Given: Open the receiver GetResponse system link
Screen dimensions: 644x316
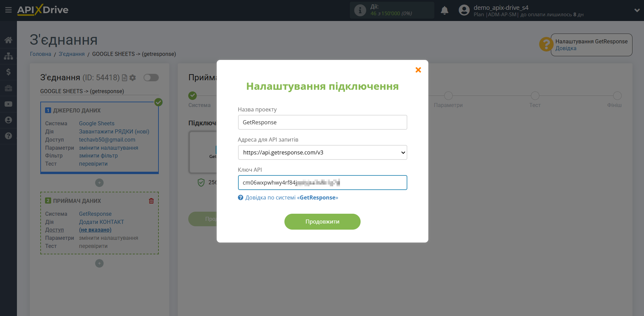Looking at the screenshot, I should coord(95,214).
